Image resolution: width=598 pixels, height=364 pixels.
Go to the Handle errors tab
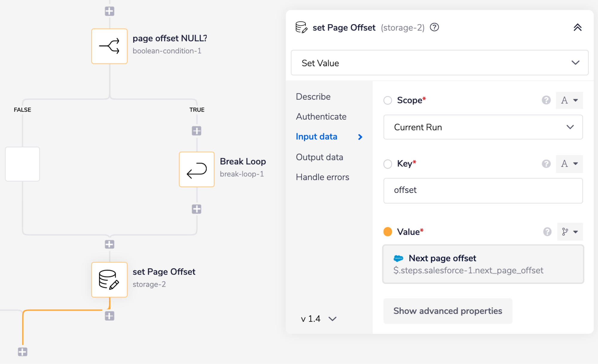tap(322, 177)
